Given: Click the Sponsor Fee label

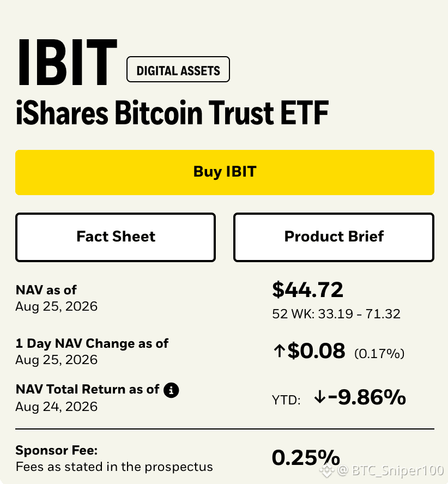Looking at the screenshot, I should click(57, 450).
